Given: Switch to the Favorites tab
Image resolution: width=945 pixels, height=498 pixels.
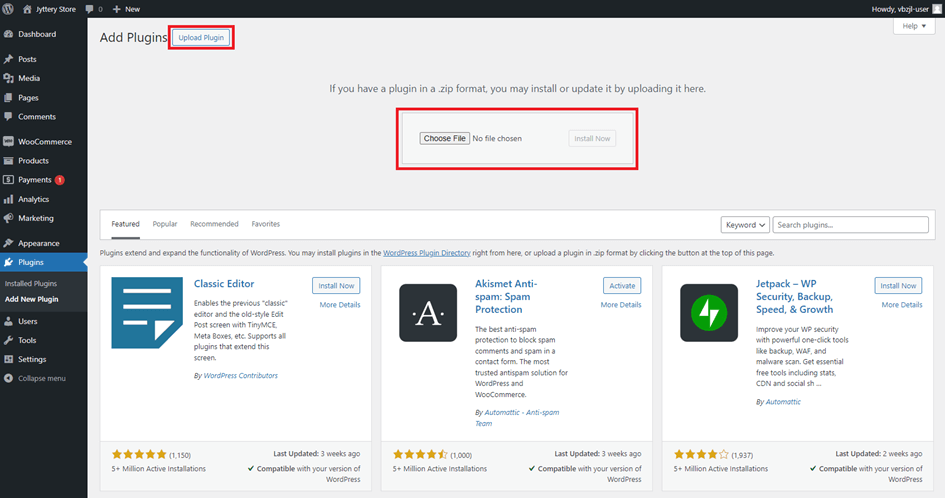Looking at the screenshot, I should pyautogui.click(x=266, y=224).
